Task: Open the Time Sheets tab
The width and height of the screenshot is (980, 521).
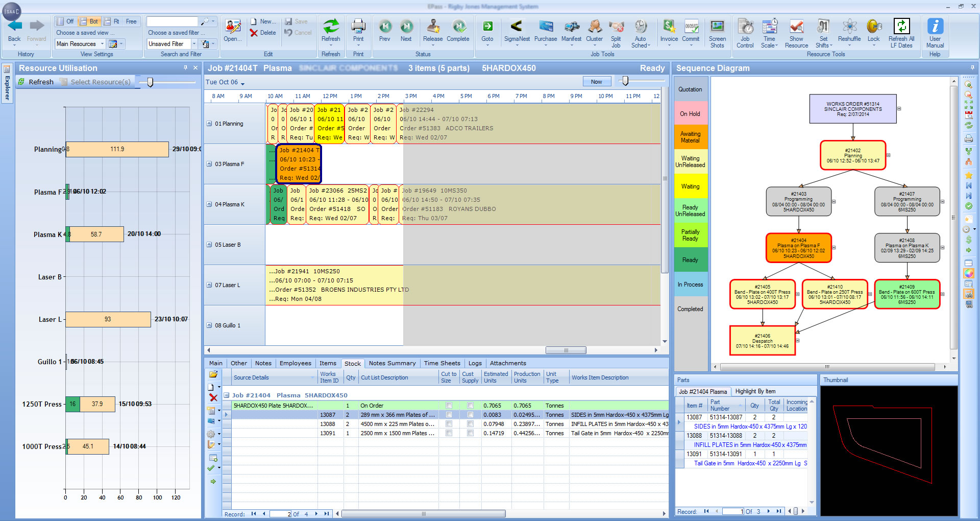Action: 442,363
